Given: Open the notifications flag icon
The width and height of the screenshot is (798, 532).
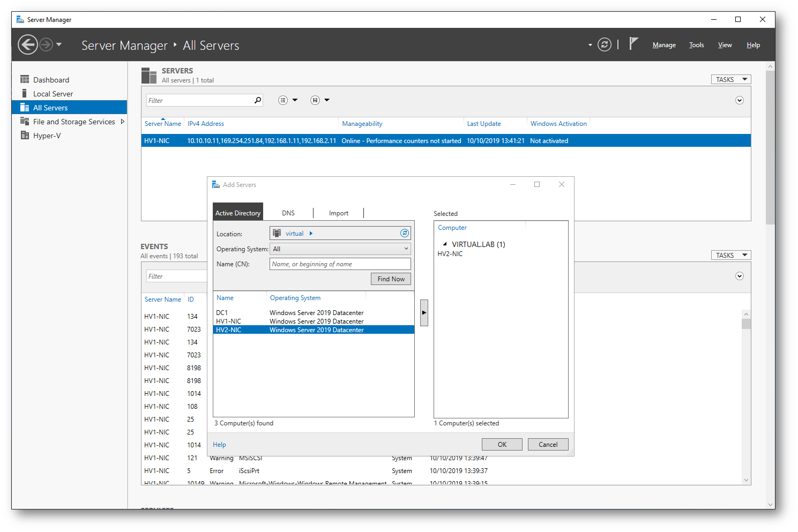Looking at the screenshot, I should point(633,44).
